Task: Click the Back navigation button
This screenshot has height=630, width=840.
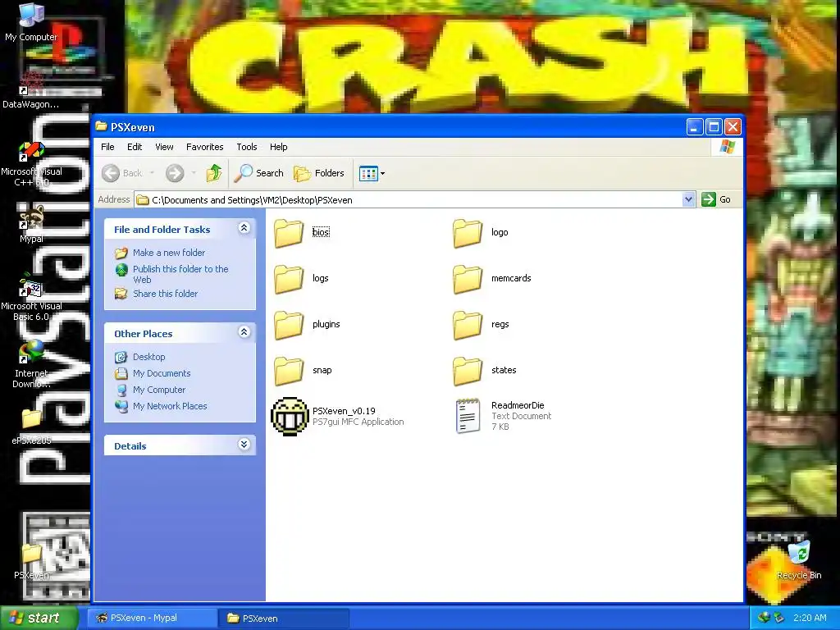Action: coord(122,173)
